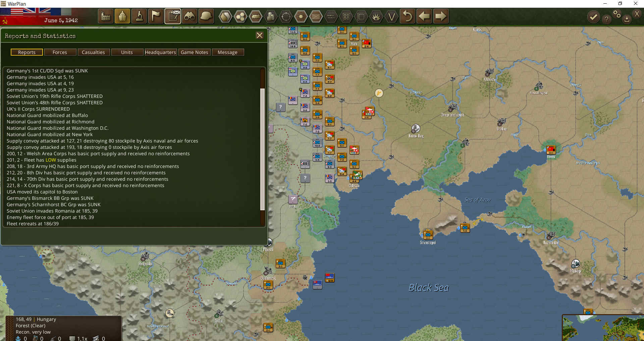644x341 pixels.
Task: Close the Reports and Statistics panel
Action: [260, 36]
